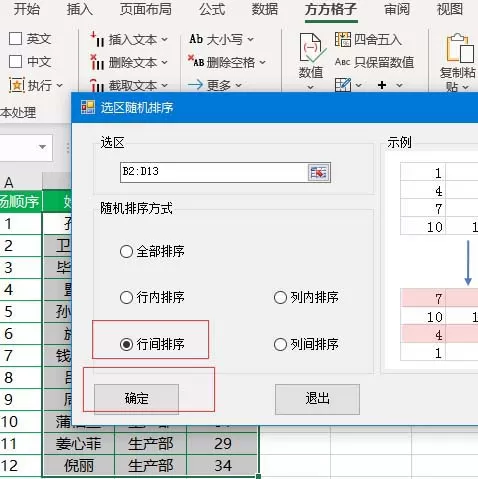
Task: Expand the 更多 dropdown arrow
Action: click(x=238, y=85)
